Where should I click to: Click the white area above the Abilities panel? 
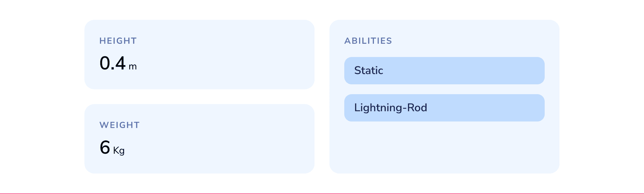point(444,9)
